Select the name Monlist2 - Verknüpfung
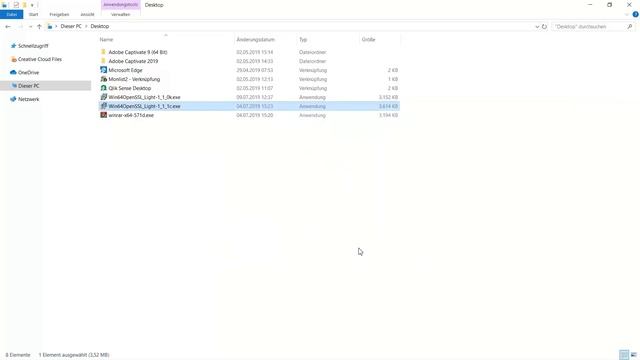The image size is (640, 360). click(134, 79)
